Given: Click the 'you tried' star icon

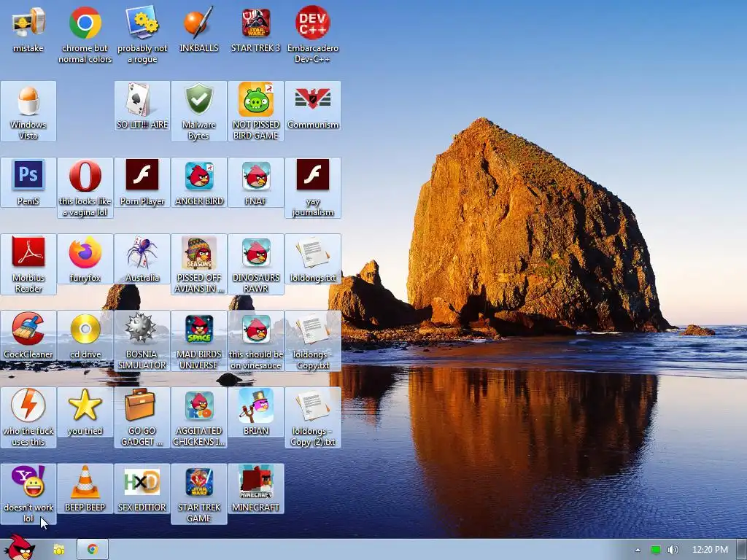Looking at the screenshot, I should [85, 405].
